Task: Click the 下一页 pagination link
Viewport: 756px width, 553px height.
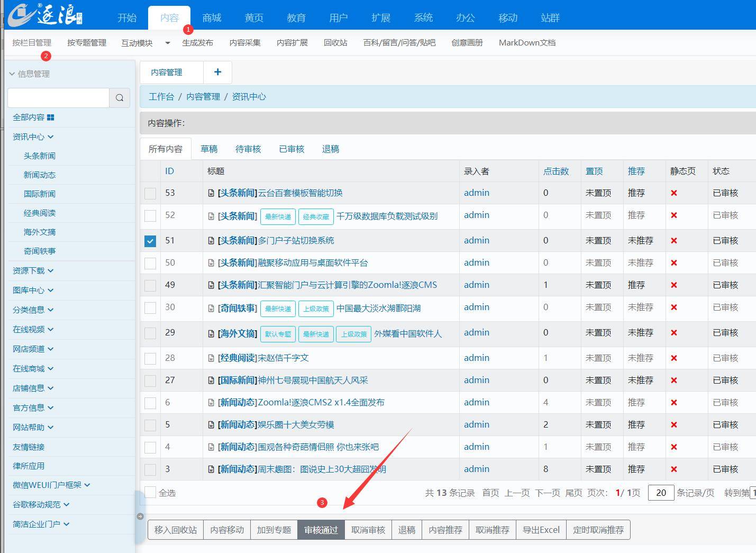Action: pos(548,493)
